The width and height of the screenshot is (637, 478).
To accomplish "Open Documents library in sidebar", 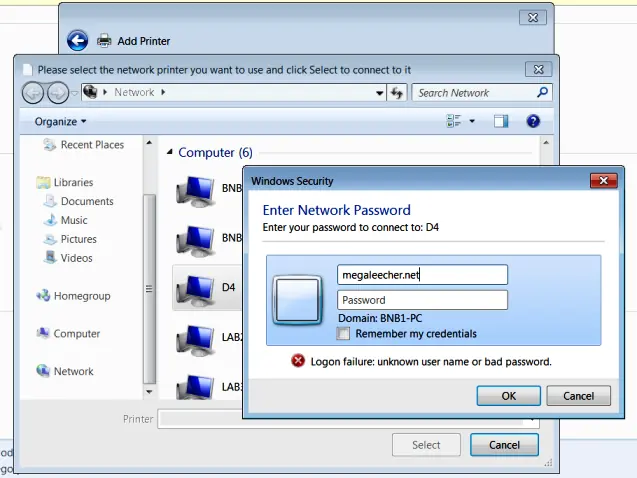I will 87,201.
